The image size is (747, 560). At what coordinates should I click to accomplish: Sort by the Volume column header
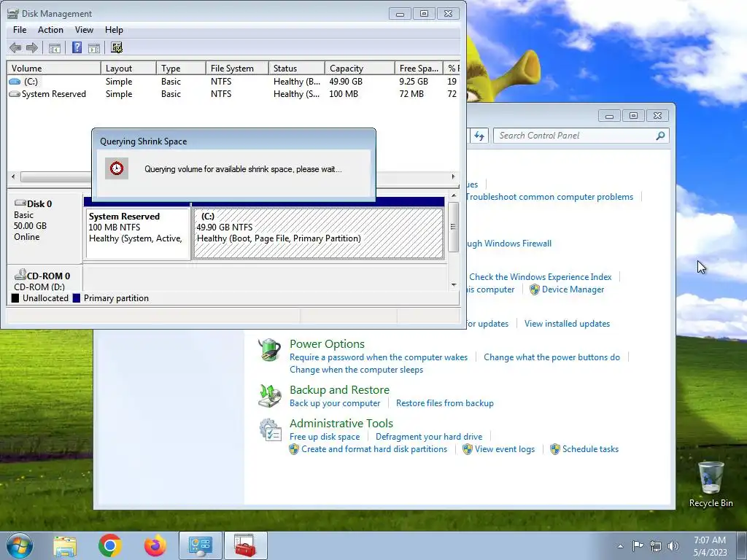click(54, 68)
